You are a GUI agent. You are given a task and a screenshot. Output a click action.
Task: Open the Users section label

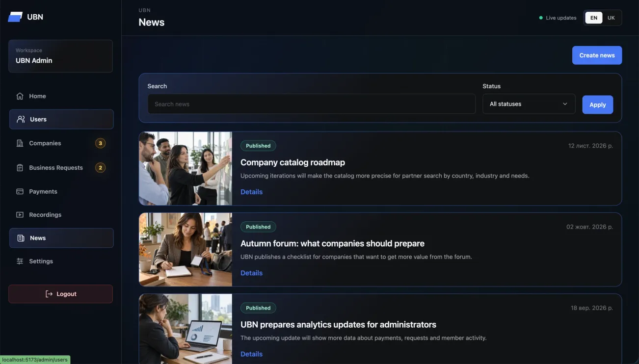[x=38, y=119]
